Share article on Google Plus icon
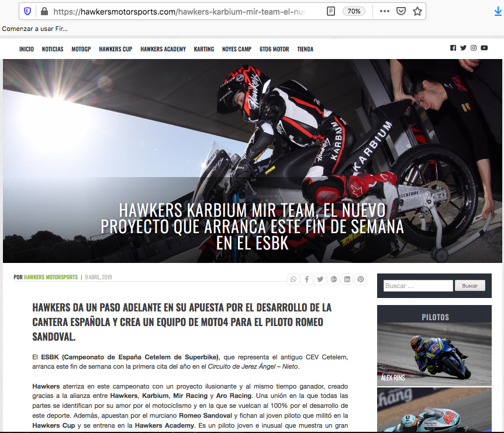 pyautogui.click(x=334, y=279)
